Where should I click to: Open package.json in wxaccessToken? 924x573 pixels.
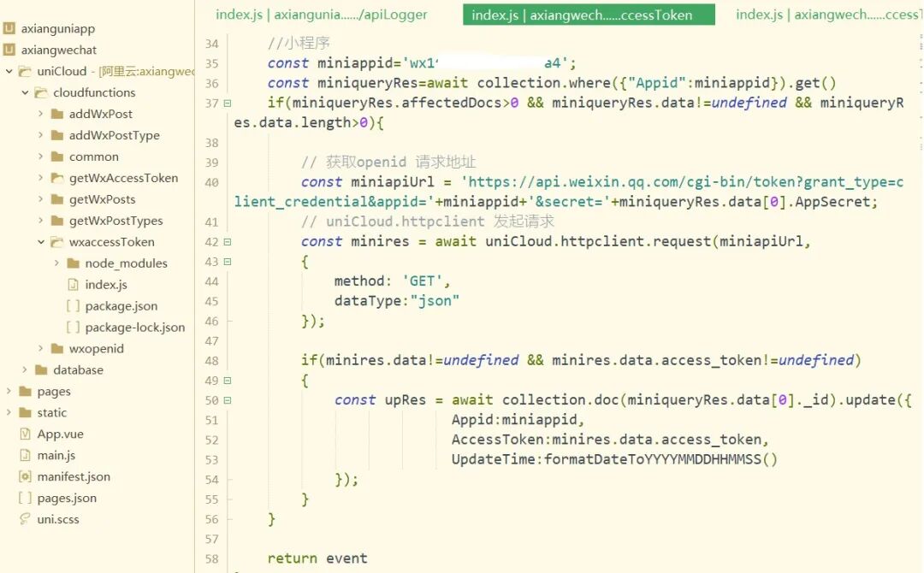pos(121,305)
